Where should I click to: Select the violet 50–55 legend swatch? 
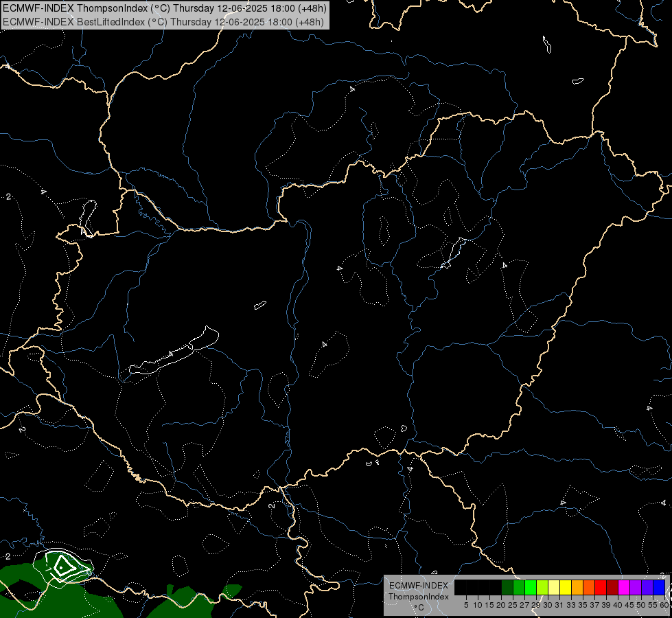647,587
